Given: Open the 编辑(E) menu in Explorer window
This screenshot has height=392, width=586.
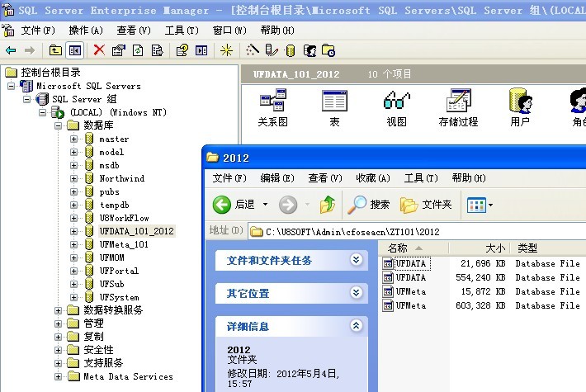Looking at the screenshot, I should pyautogui.click(x=277, y=178).
